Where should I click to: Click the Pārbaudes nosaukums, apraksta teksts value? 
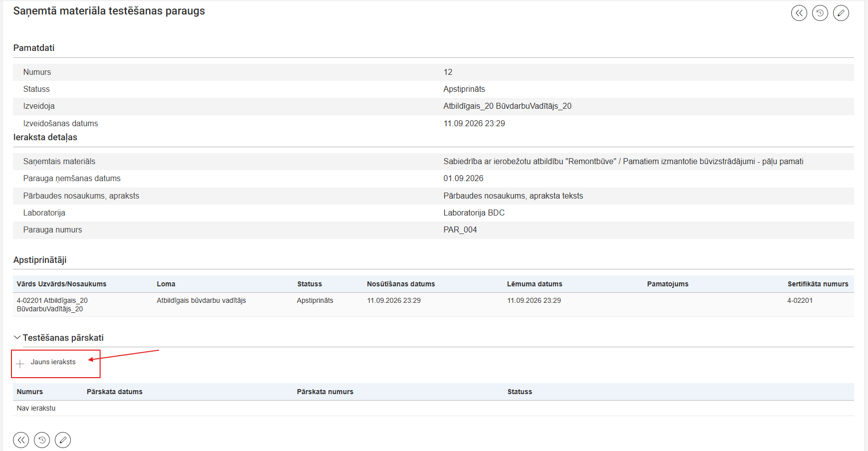513,196
